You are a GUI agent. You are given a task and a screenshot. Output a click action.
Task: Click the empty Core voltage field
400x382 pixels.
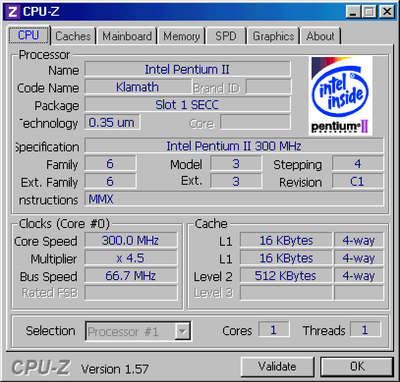click(x=255, y=122)
